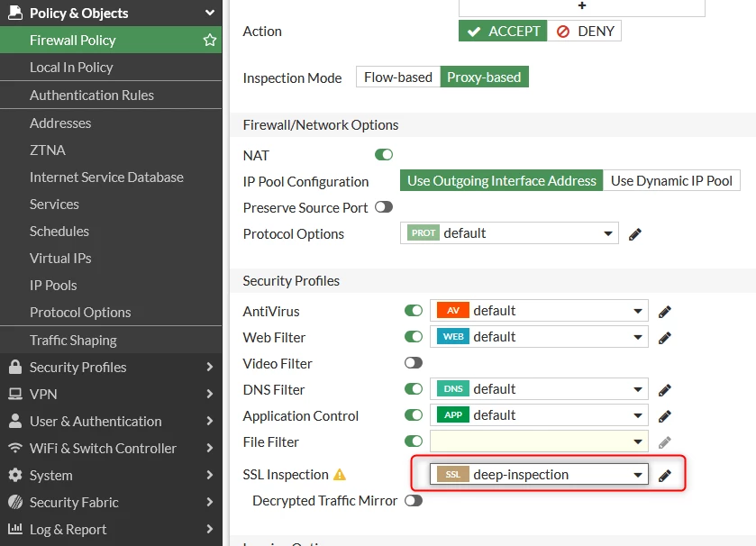Expand the System menu chevron
This screenshot has width=756, height=546.
(210, 475)
